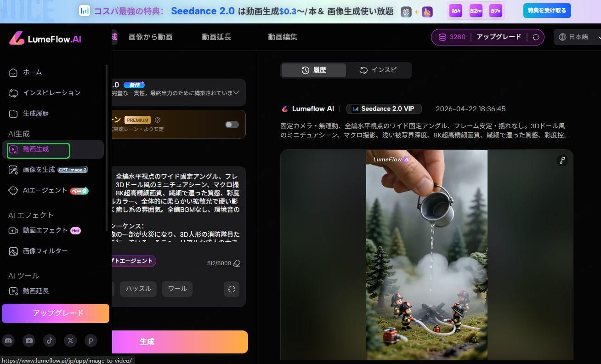
Task: Open the TikTok social icon
Action: tap(50, 341)
